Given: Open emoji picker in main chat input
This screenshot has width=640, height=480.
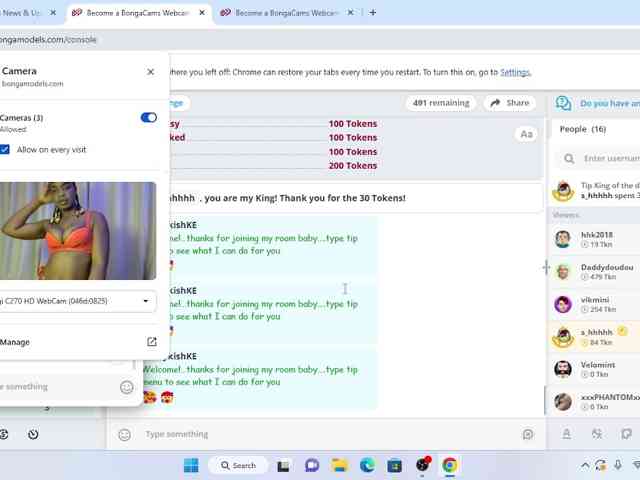Looking at the screenshot, I should 124,435.
